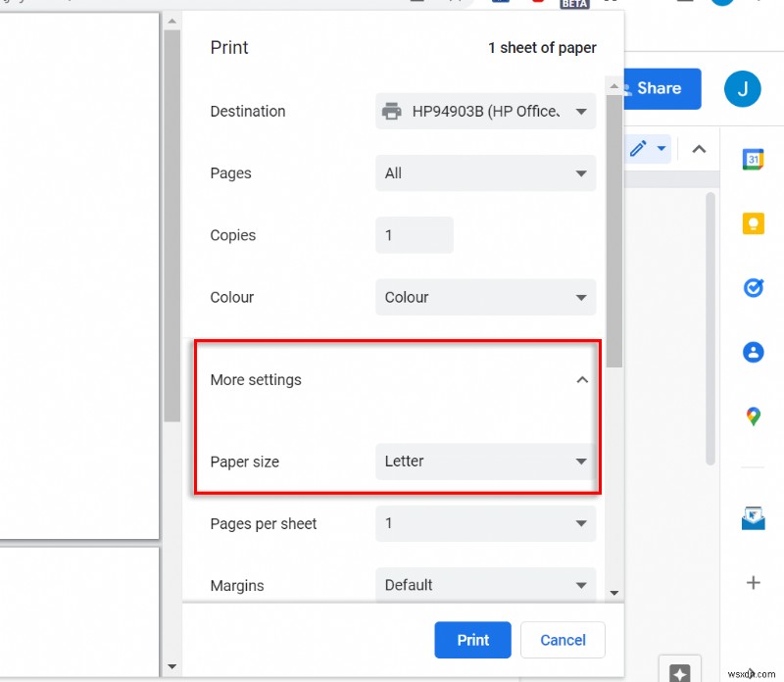Open the Destination printer dropdown
This screenshot has width=784, height=682.
[485, 111]
